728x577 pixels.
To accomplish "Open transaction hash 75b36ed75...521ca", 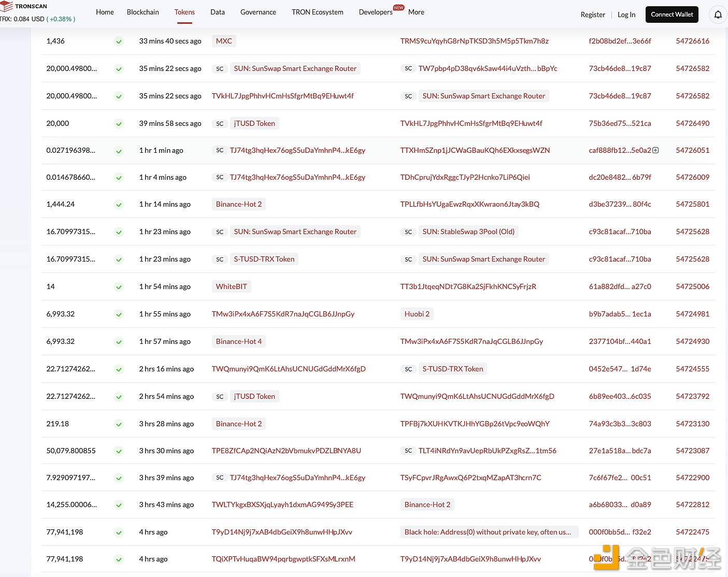I will pos(620,123).
